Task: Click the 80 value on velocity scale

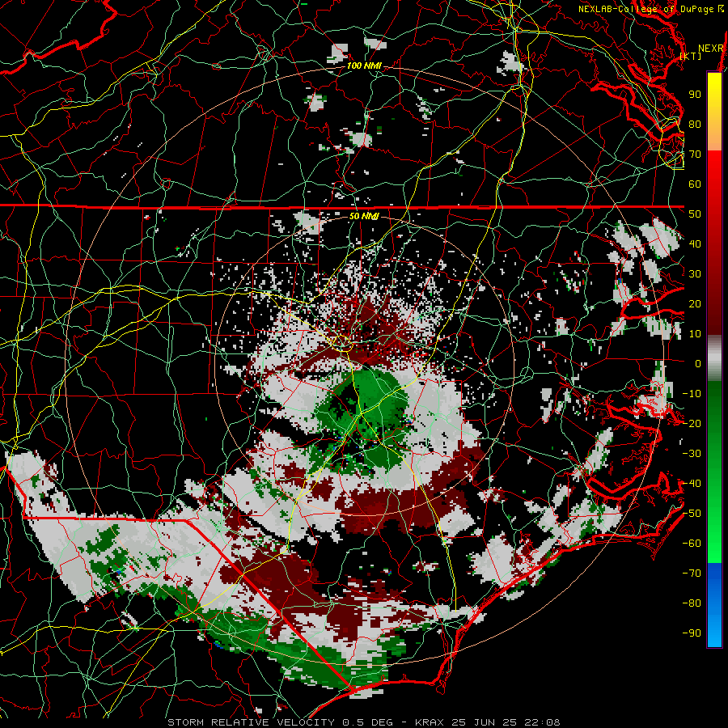Action: (x=695, y=125)
